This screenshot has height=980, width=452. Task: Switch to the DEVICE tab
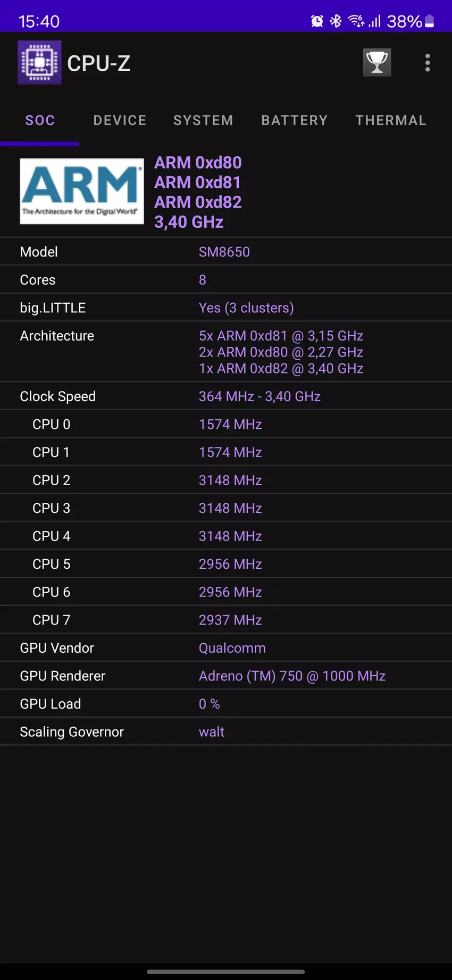pos(120,120)
